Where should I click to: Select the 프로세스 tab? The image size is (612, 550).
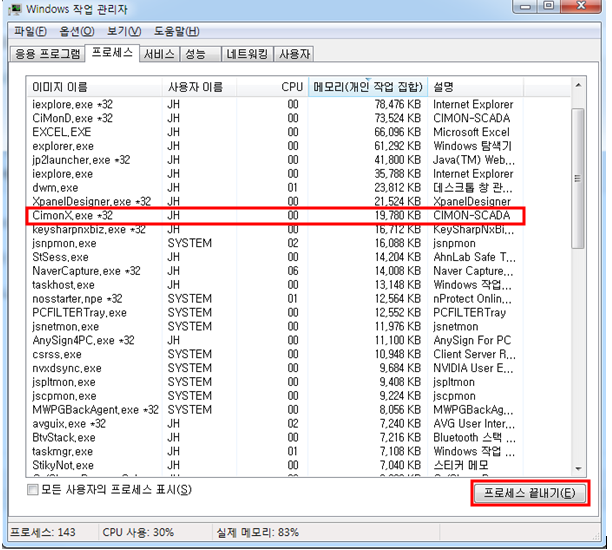click(112, 53)
